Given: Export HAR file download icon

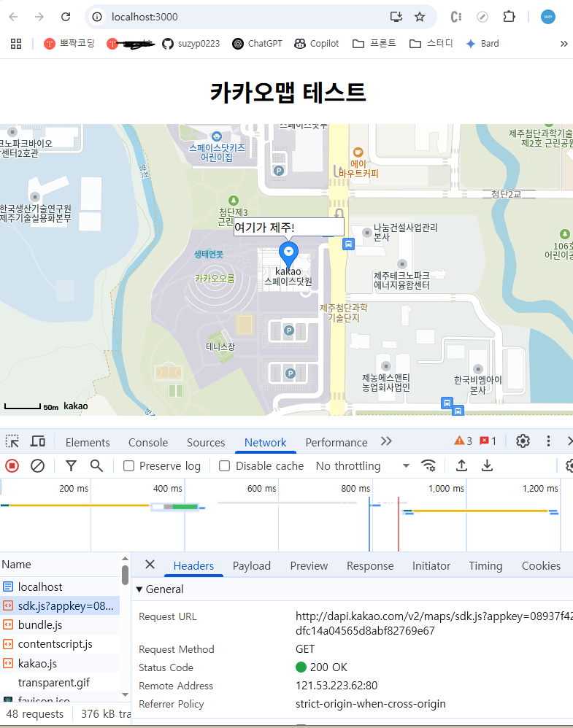Looking at the screenshot, I should [x=487, y=465].
